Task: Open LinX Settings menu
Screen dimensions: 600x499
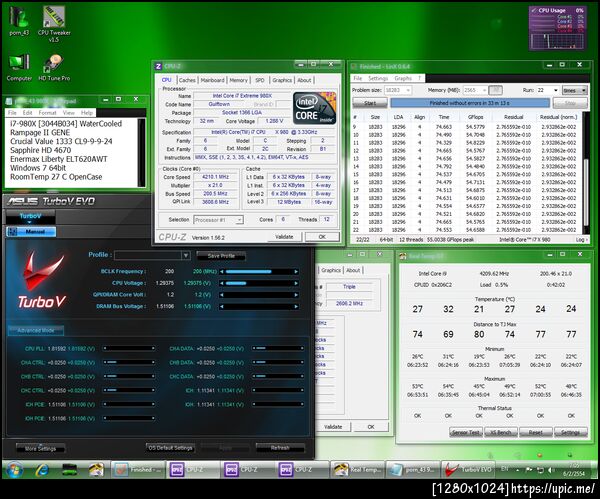Action: (x=378, y=78)
